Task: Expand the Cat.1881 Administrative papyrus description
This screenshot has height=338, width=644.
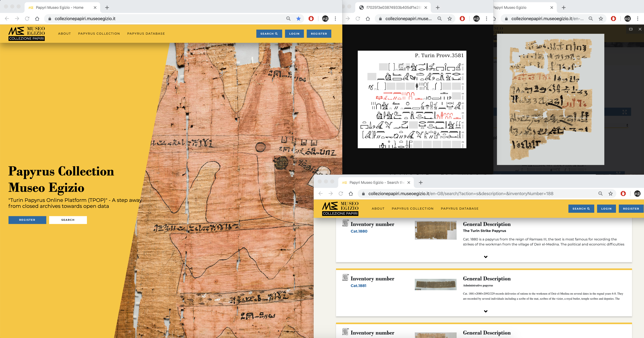Action: (x=485, y=311)
